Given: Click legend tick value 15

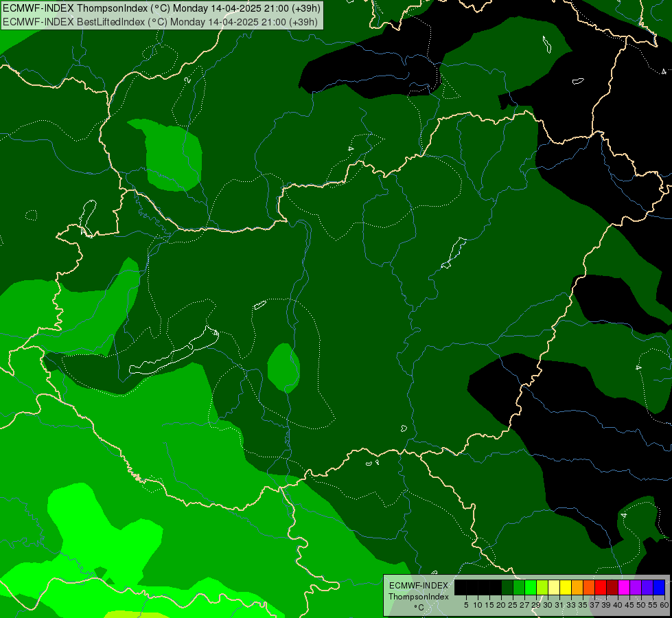Looking at the screenshot, I should (489, 605).
